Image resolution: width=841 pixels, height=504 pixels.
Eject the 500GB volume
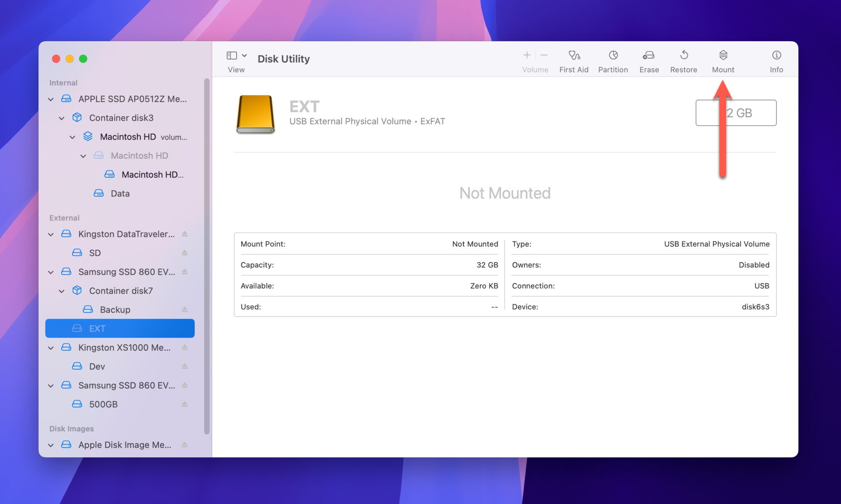[x=185, y=404]
